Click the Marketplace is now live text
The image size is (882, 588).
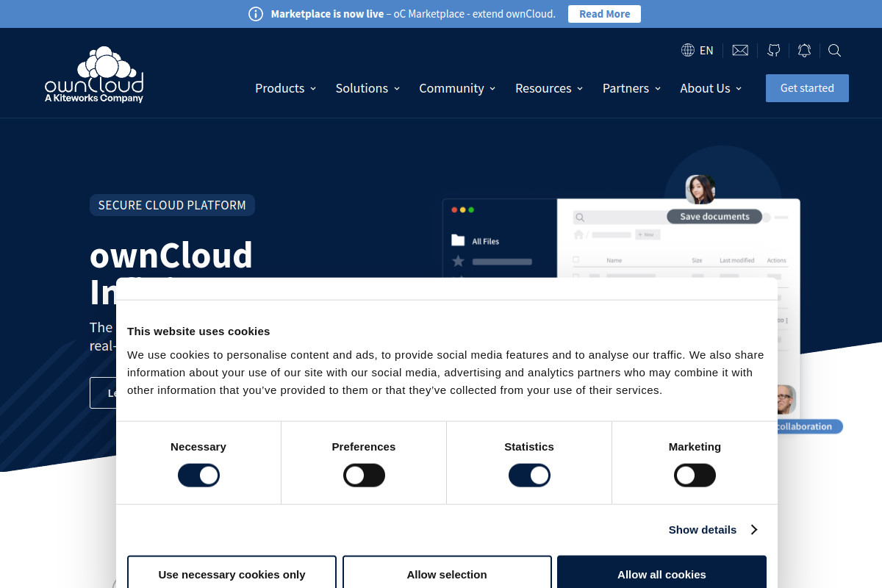pos(327,14)
